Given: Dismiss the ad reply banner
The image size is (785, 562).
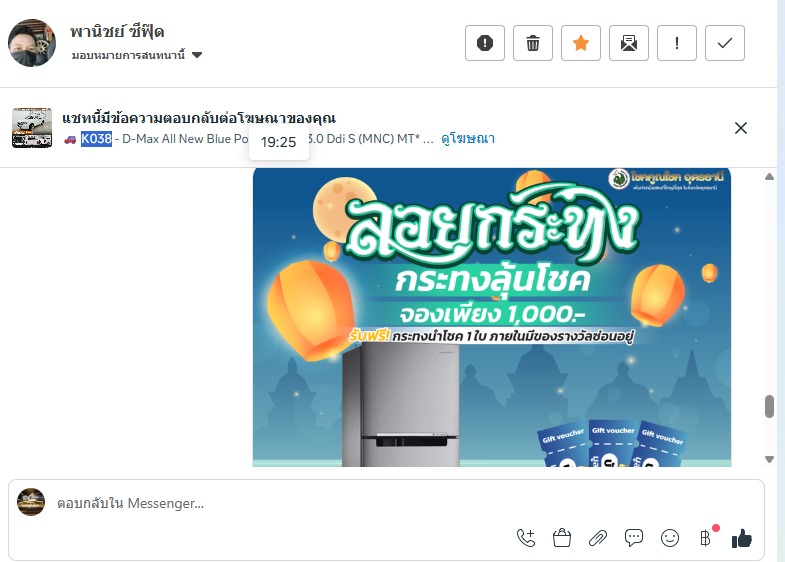Looking at the screenshot, I should [x=741, y=128].
